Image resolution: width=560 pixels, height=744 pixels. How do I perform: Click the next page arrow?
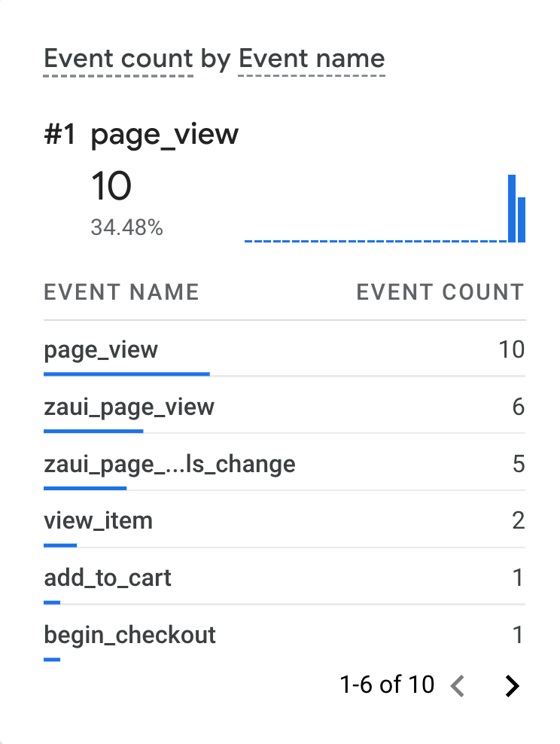pyautogui.click(x=513, y=686)
